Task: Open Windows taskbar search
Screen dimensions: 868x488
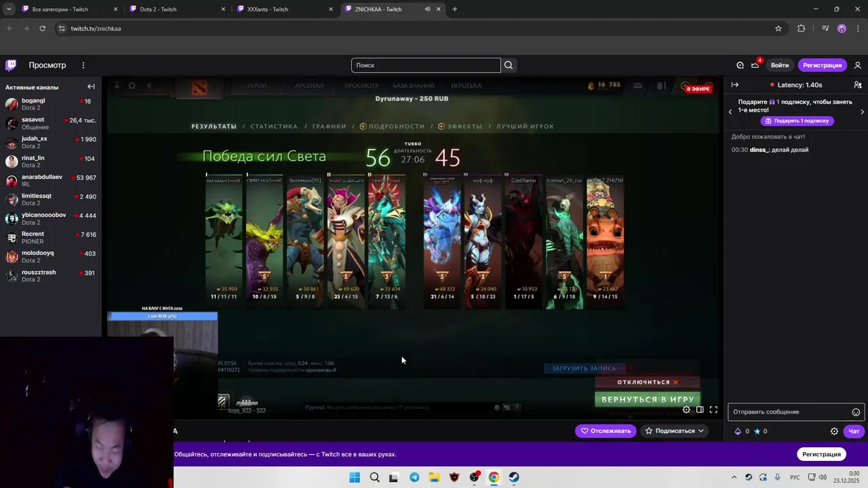Action: (x=374, y=477)
